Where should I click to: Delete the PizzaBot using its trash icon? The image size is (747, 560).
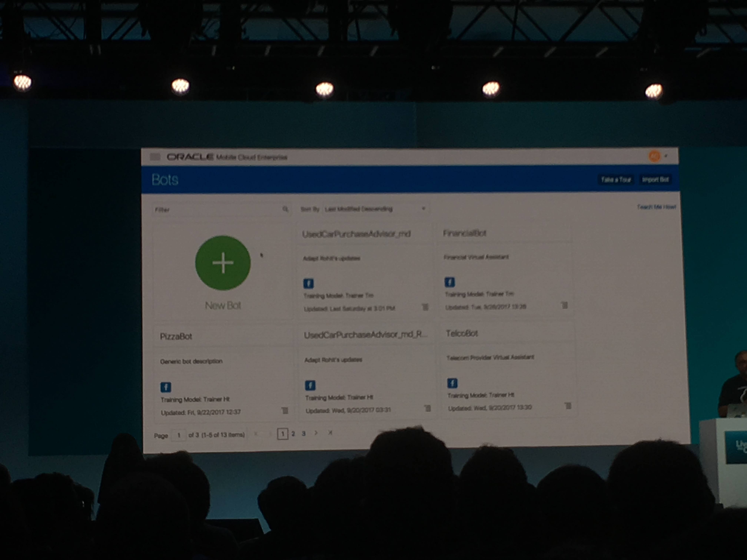285,411
